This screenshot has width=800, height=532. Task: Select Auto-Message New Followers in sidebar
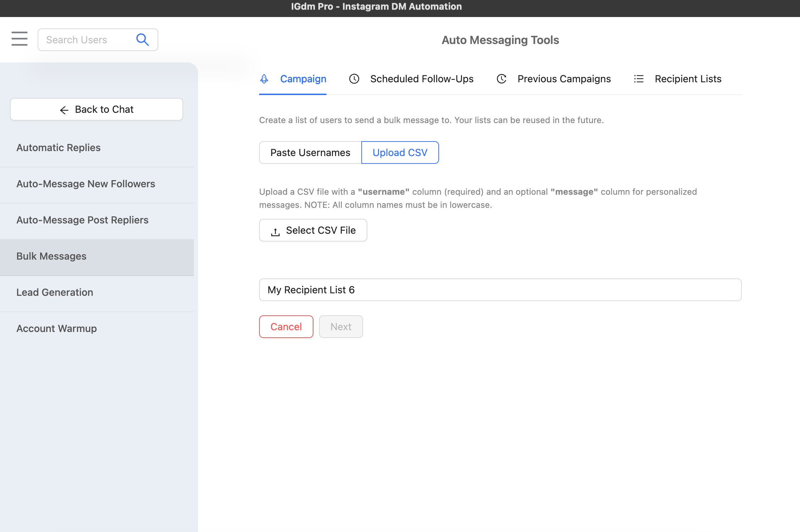(86, 184)
